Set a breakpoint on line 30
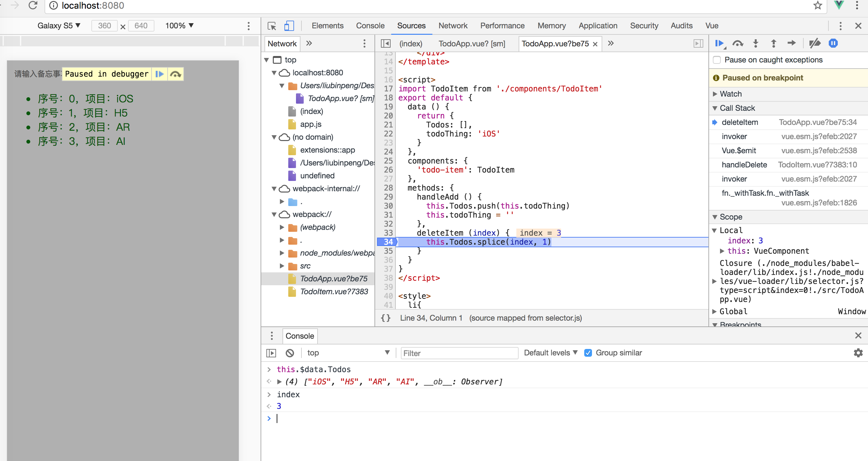The width and height of the screenshot is (868, 461). click(x=388, y=206)
